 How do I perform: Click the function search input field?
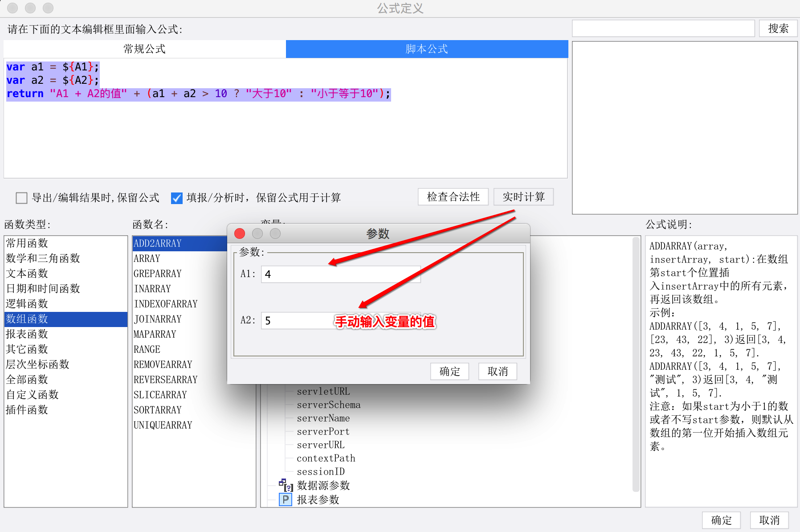[x=663, y=29]
